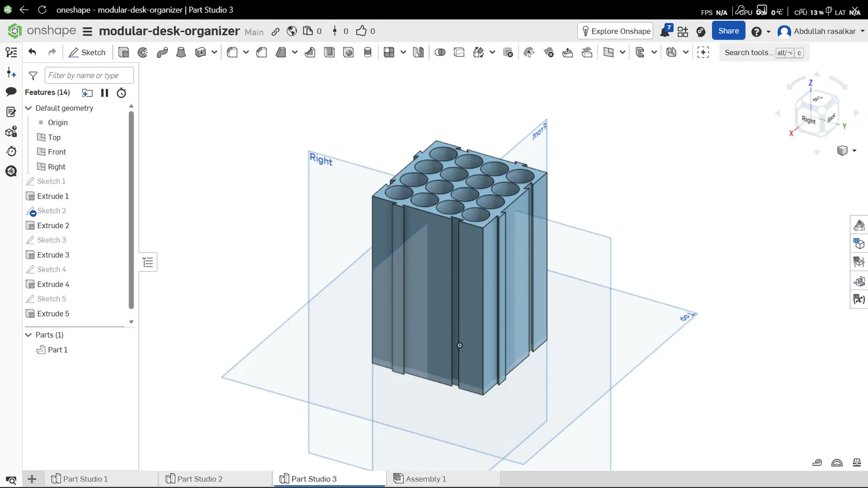
Task: Open the Draft tool dropdown arrow
Action: 295,52
